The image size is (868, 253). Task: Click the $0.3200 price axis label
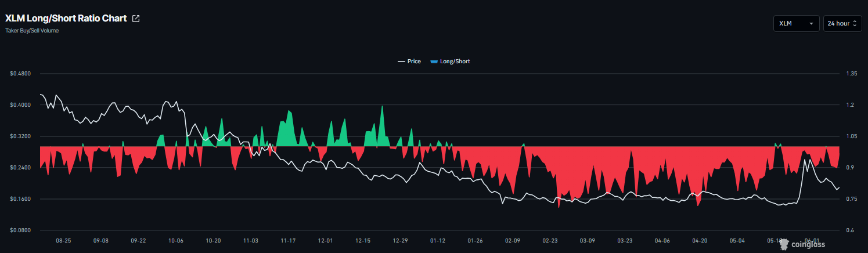coord(20,136)
